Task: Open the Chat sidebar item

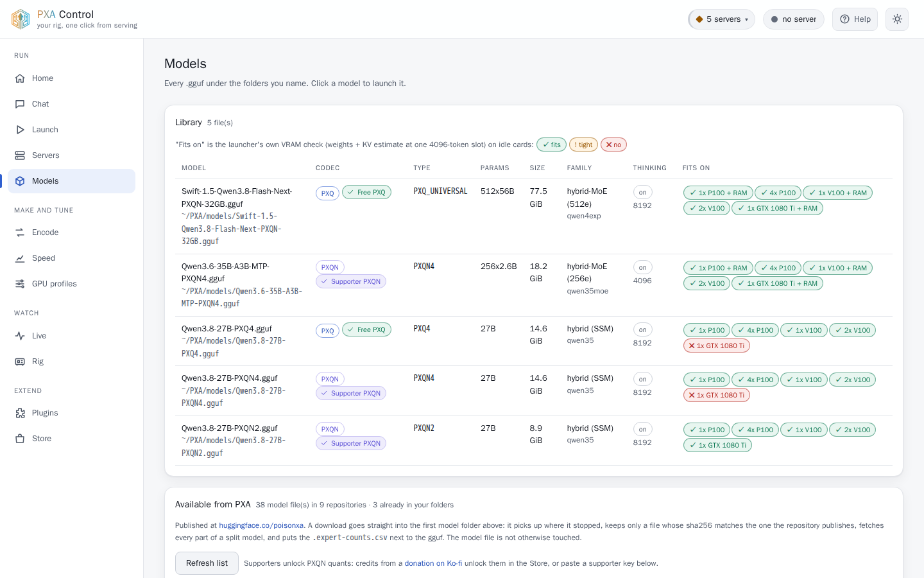Action: click(x=71, y=104)
